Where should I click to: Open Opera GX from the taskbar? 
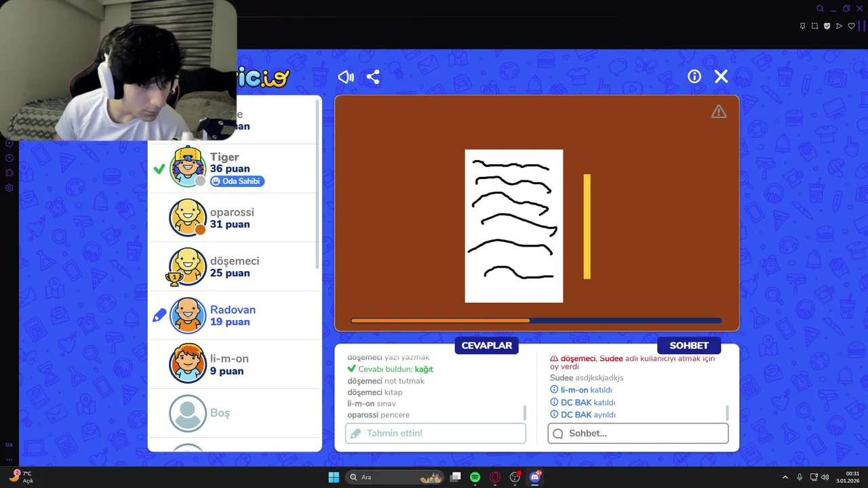[495, 477]
